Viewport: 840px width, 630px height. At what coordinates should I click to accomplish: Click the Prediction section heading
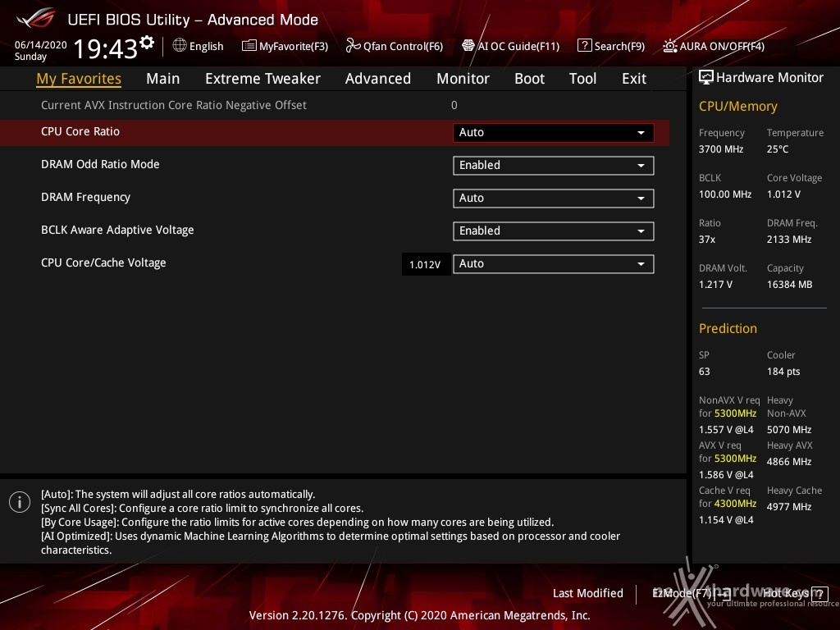coord(728,328)
